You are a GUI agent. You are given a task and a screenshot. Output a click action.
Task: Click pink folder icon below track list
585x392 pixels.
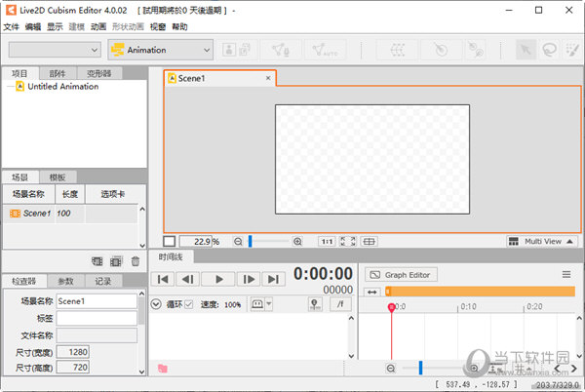163,369
